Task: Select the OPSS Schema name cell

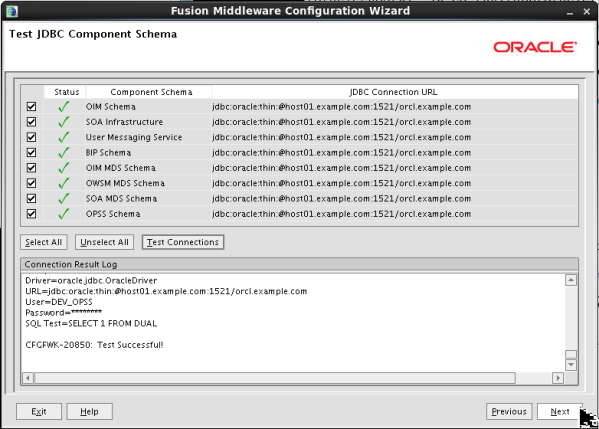Action: click(x=148, y=214)
